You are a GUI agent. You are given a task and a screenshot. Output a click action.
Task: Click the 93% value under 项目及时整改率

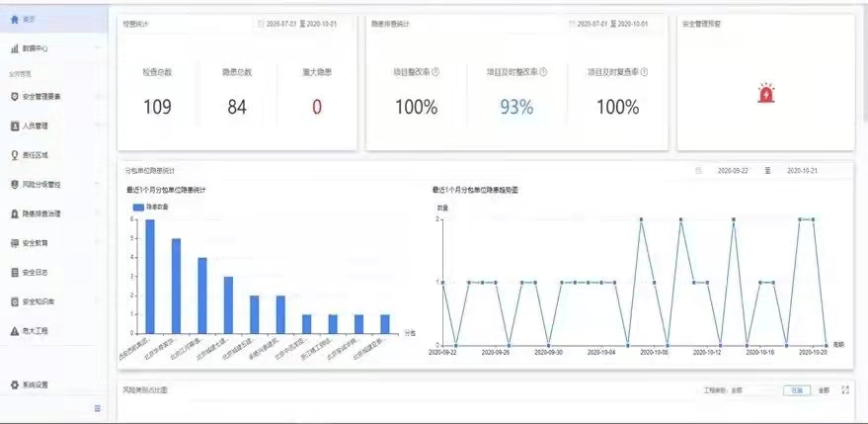(516, 107)
